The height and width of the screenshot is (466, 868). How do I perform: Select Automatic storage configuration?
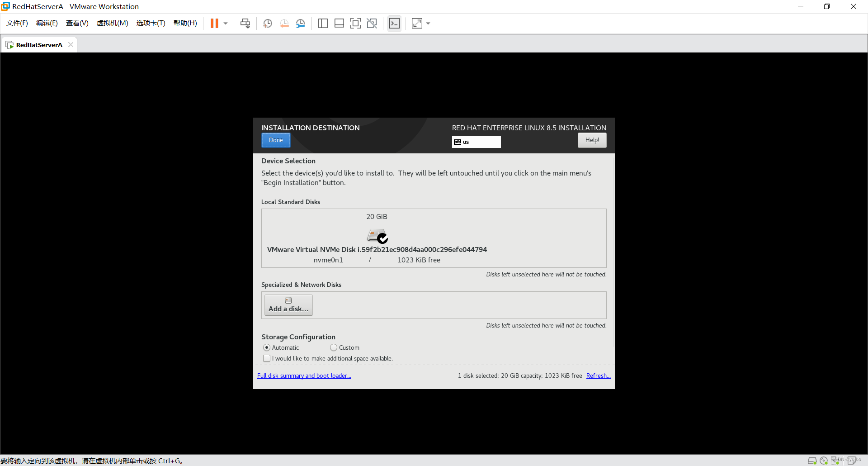pos(281,347)
